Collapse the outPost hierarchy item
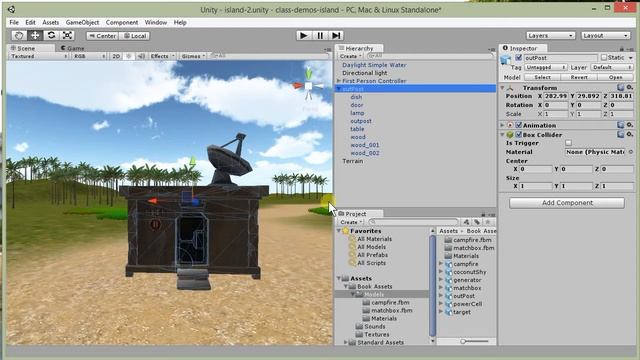The image size is (640, 360). pyautogui.click(x=339, y=89)
